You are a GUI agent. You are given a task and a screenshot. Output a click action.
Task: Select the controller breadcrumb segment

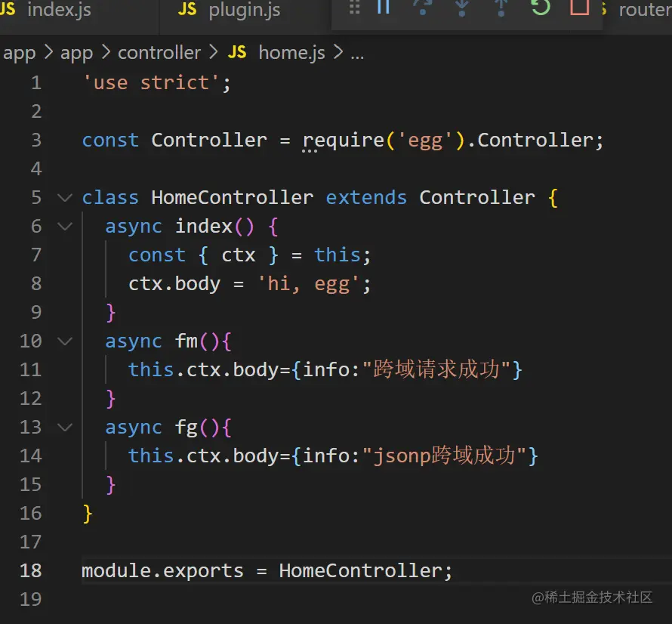click(159, 53)
